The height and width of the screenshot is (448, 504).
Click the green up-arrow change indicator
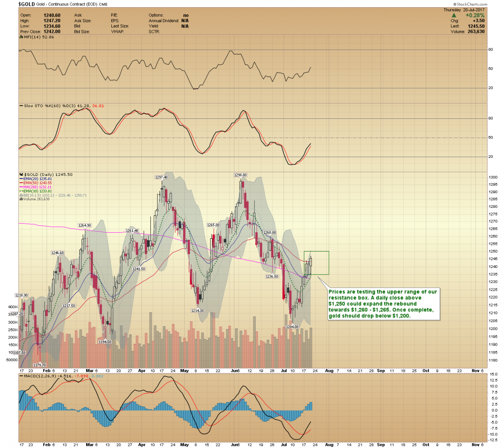point(454,15)
